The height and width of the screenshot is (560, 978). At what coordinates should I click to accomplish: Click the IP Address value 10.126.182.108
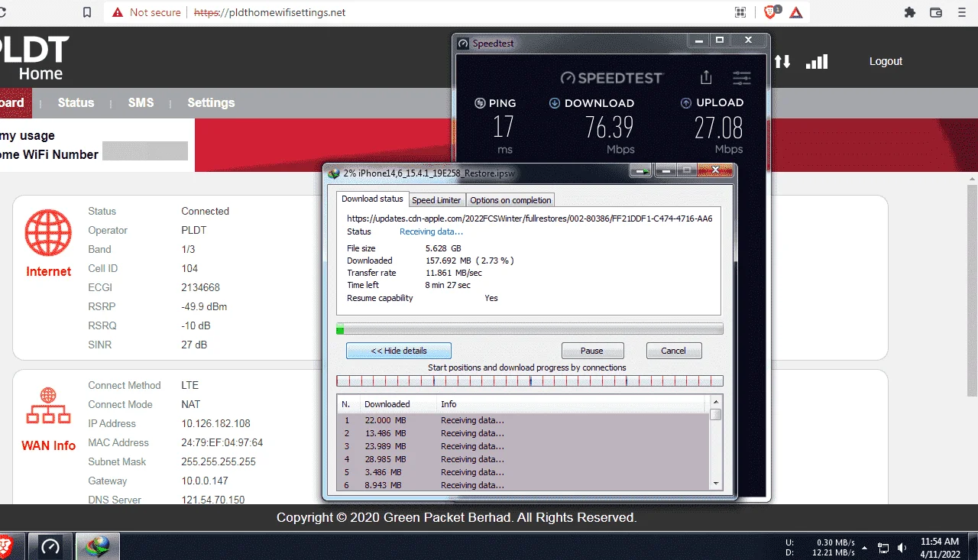215,423
